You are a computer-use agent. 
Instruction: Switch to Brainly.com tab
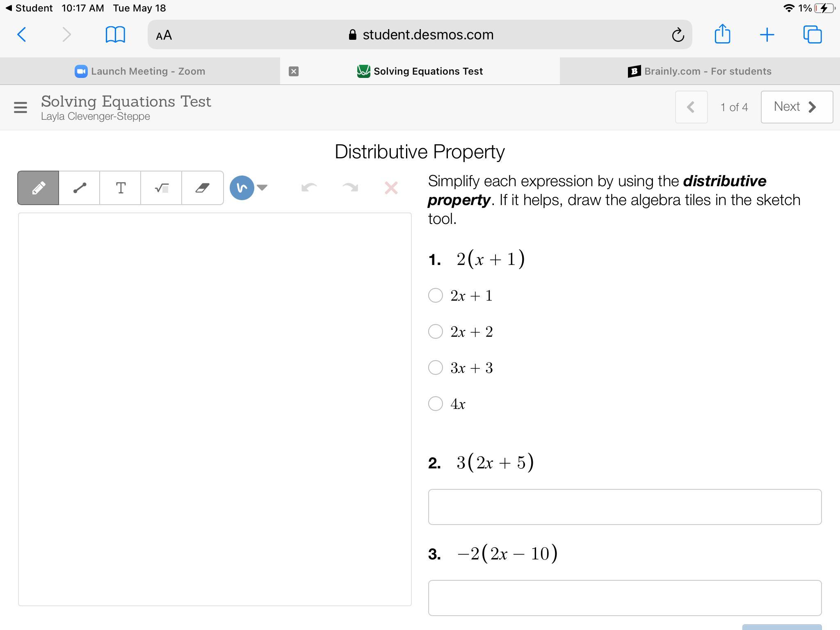pos(699,71)
